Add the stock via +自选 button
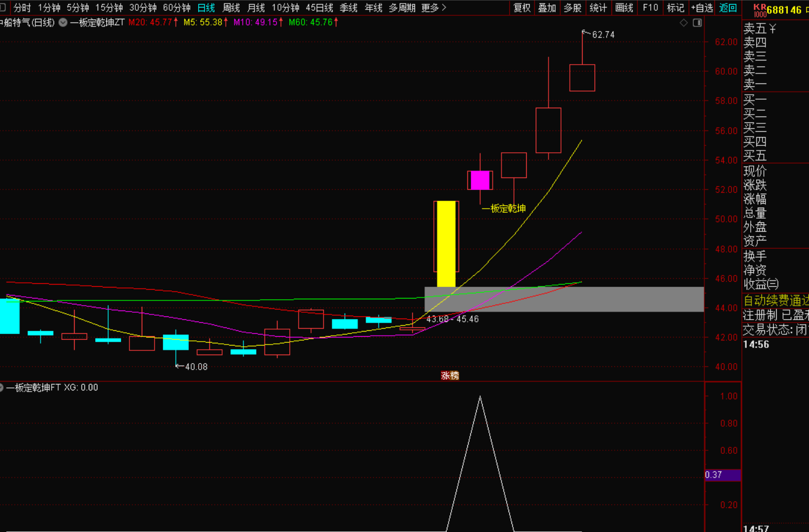The height and width of the screenshot is (532, 809). [x=702, y=8]
